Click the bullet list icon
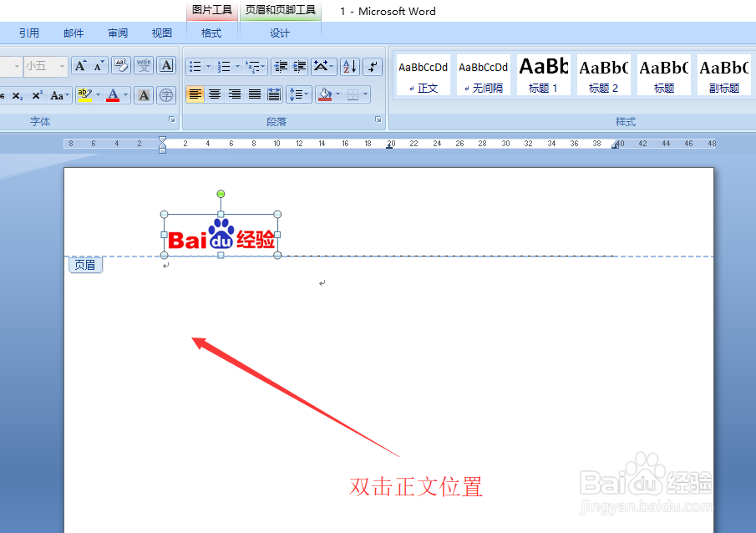The image size is (756, 533). click(195, 67)
